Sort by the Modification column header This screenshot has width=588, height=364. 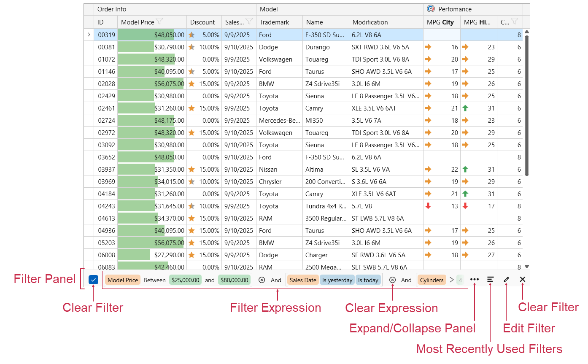click(x=386, y=22)
